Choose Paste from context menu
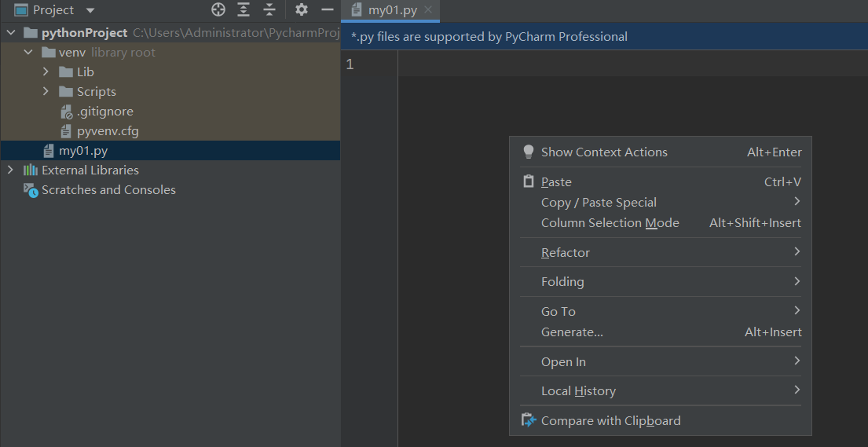Image resolution: width=868 pixels, height=447 pixels. [661, 181]
